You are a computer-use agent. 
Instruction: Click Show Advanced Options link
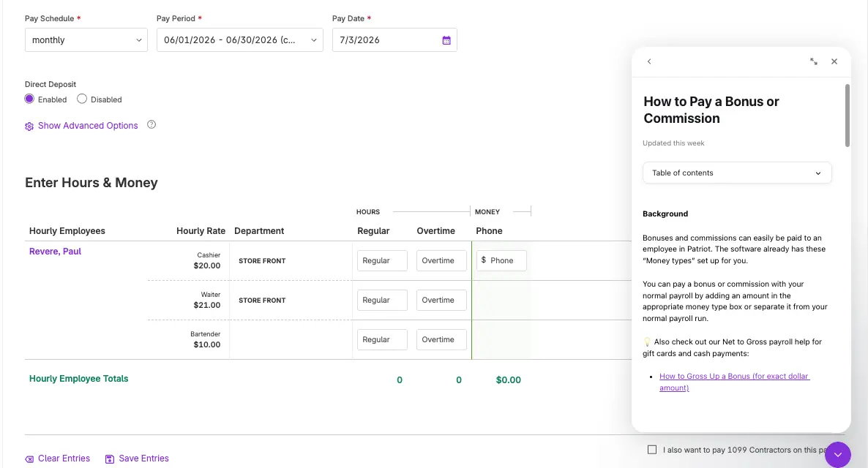click(x=88, y=126)
